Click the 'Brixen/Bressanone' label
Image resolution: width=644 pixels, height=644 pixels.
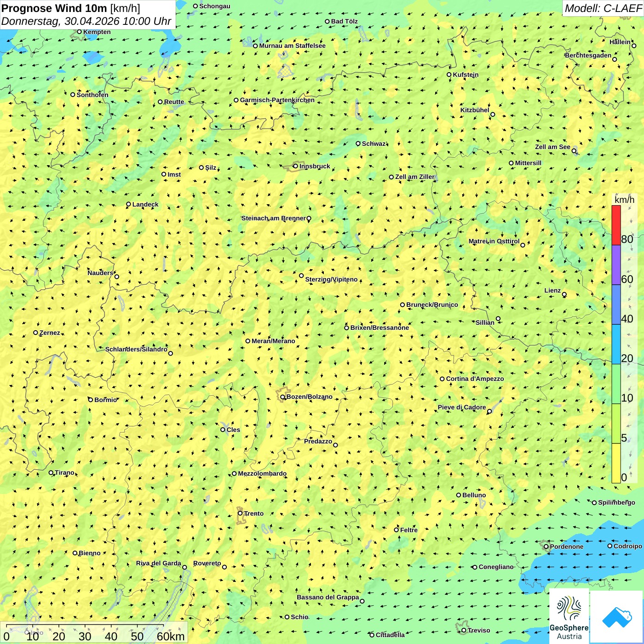pyautogui.click(x=379, y=328)
